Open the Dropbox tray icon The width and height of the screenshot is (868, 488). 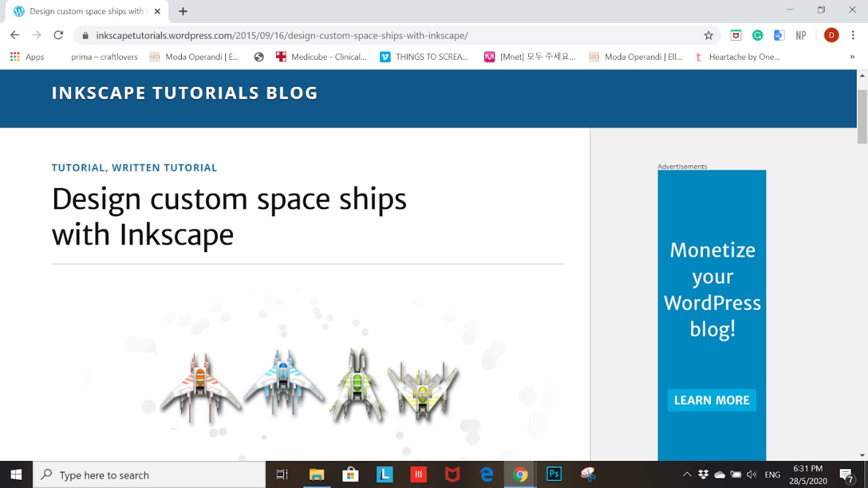[x=703, y=475]
